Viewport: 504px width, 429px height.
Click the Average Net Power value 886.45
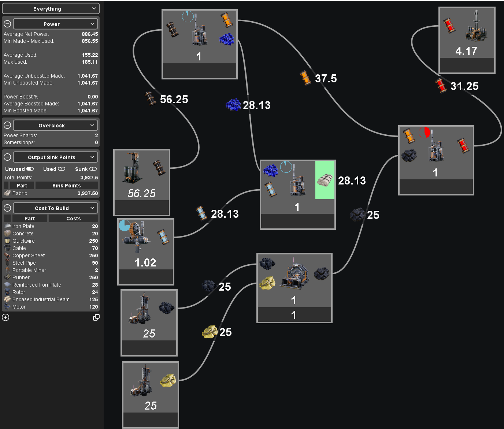pyautogui.click(x=90, y=34)
